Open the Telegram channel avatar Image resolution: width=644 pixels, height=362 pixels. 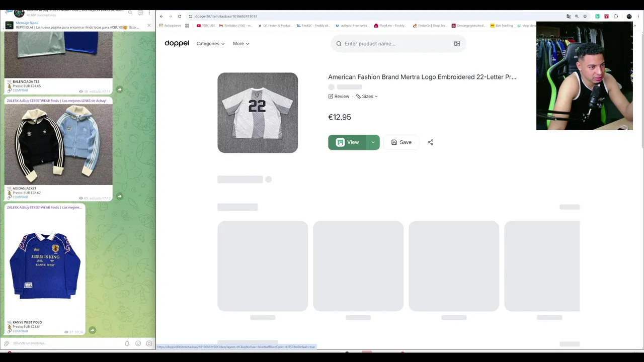(19, 13)
